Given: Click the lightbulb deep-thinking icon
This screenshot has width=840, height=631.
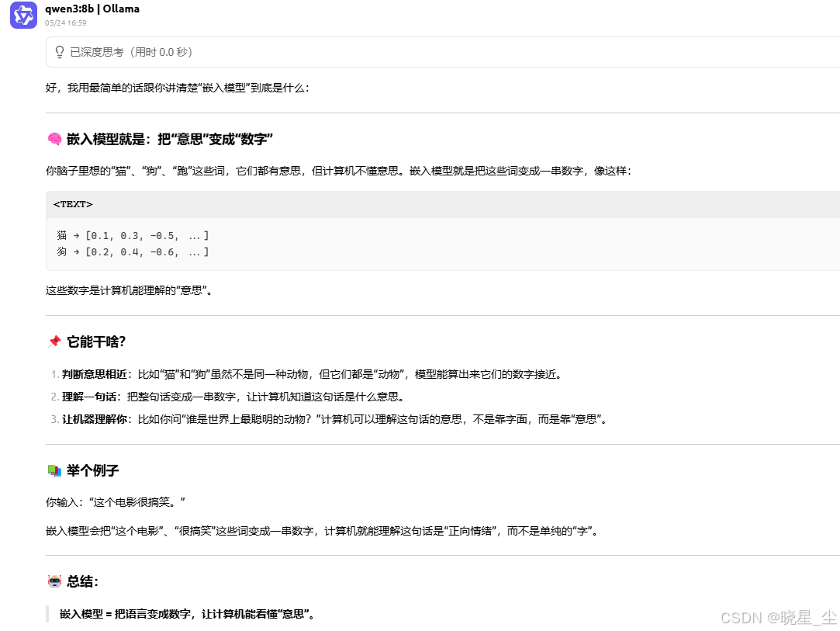Looking at the screenshot, I should 60,52.
